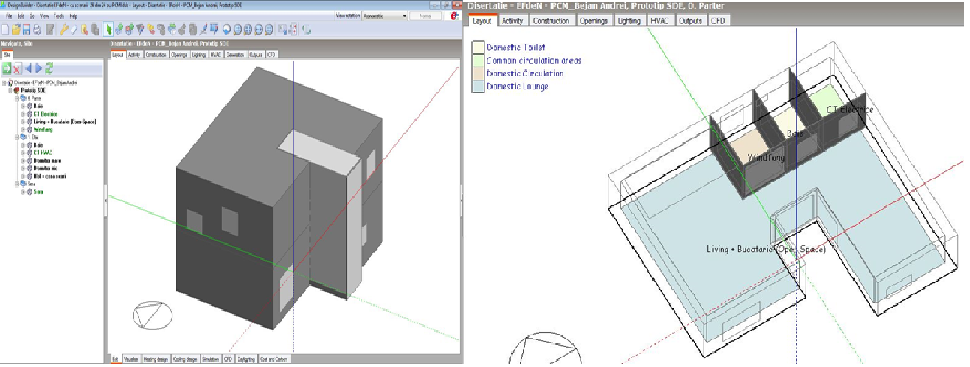Click the first magnifier zoom icon
Screen dimensions: 970x367
tap(238, 30)
